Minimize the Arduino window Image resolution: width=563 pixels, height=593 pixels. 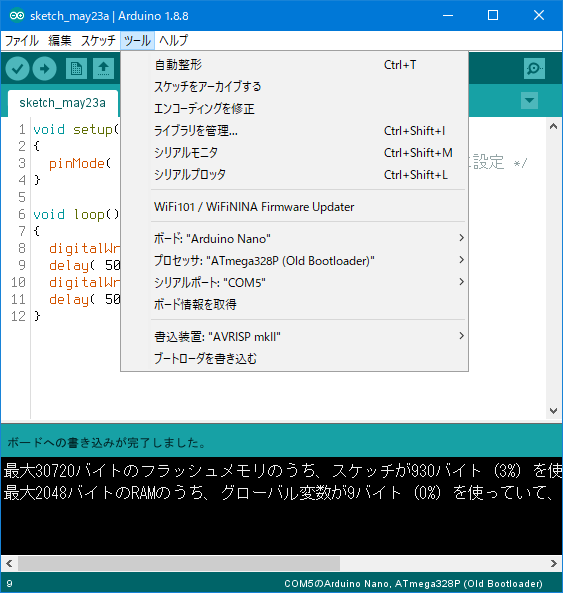pos(448,16)
